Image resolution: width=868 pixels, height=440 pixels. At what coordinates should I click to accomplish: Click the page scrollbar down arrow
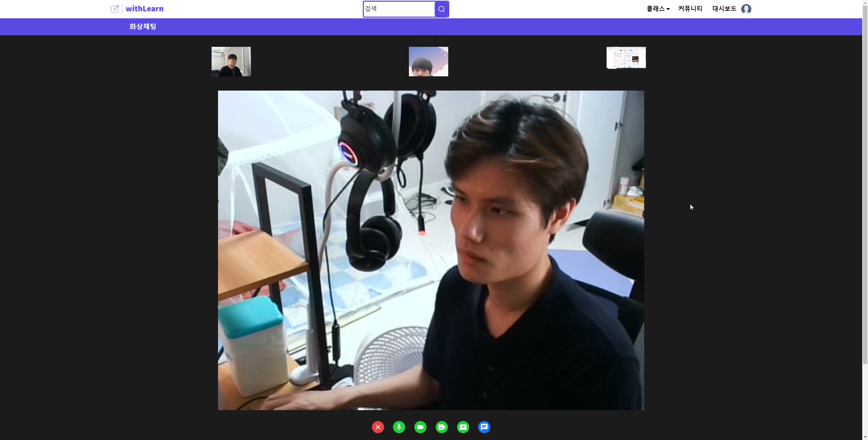[x=865, y=437]
